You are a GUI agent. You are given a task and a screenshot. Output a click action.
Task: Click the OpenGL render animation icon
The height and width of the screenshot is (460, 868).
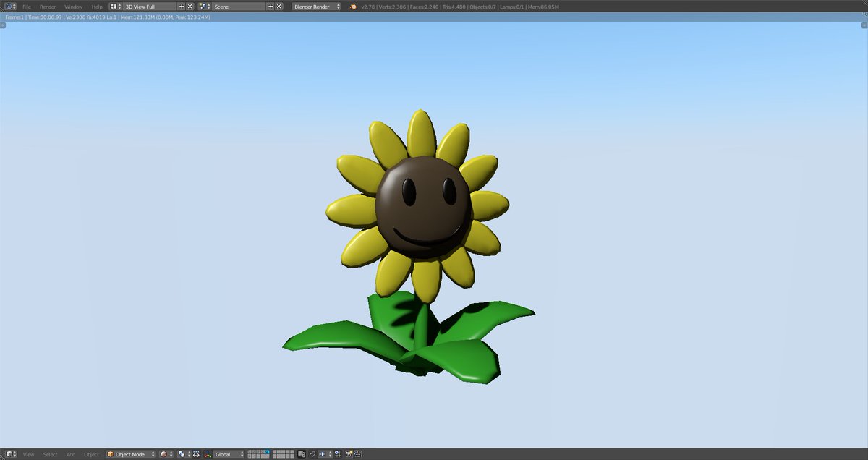(x=359, y=454)
